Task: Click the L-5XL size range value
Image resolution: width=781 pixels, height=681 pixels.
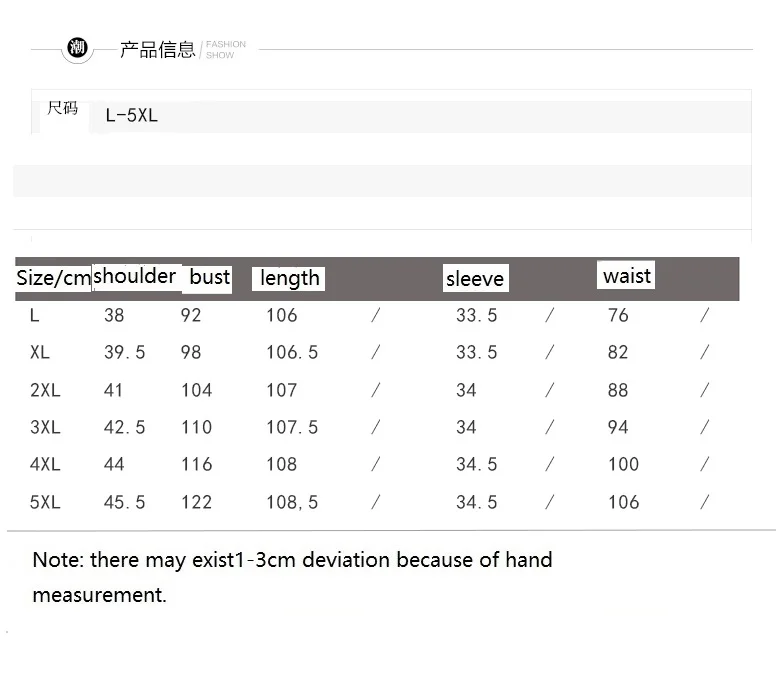Action: coord(131,115)
